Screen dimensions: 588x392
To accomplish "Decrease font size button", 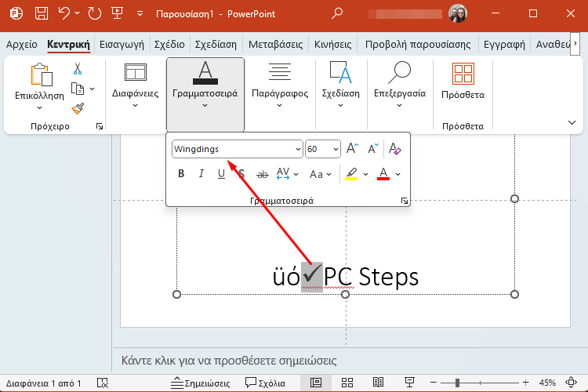I will point(373,148).
